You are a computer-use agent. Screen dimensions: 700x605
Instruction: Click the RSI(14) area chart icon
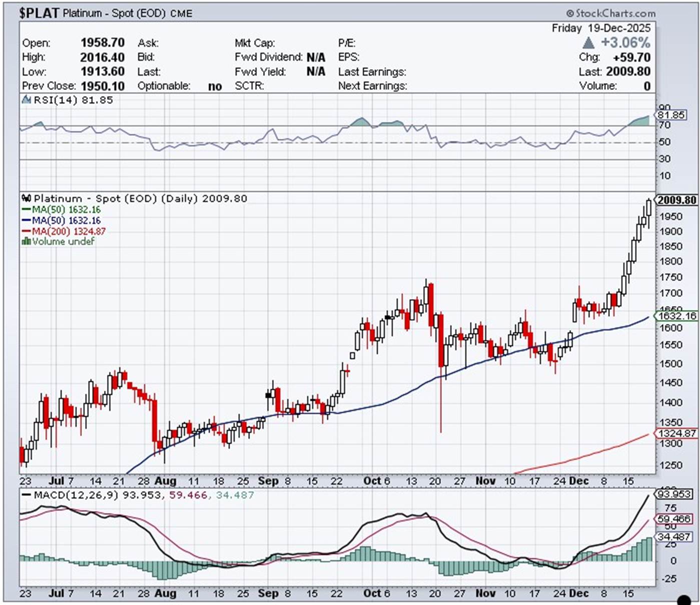coord(26,100)
